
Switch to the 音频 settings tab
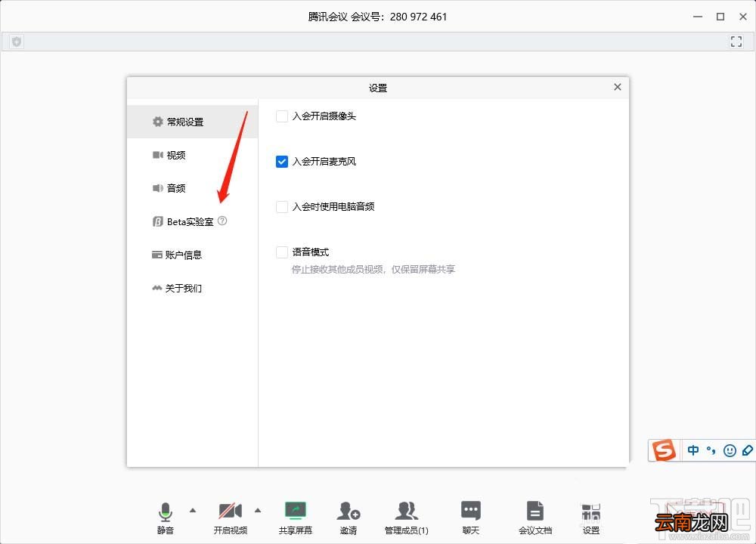[192, 188]
